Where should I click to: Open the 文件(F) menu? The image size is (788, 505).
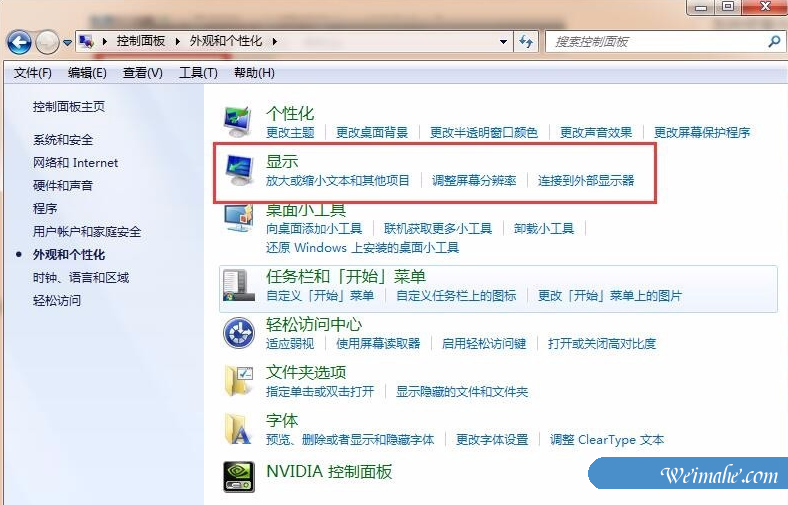click(33, 73)
